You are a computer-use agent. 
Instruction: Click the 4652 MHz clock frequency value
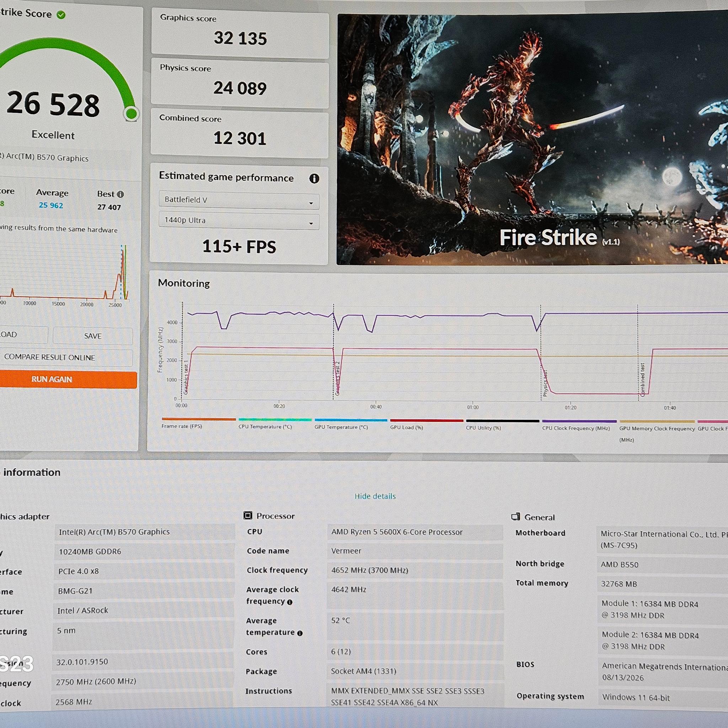click(x=370, y=570)
